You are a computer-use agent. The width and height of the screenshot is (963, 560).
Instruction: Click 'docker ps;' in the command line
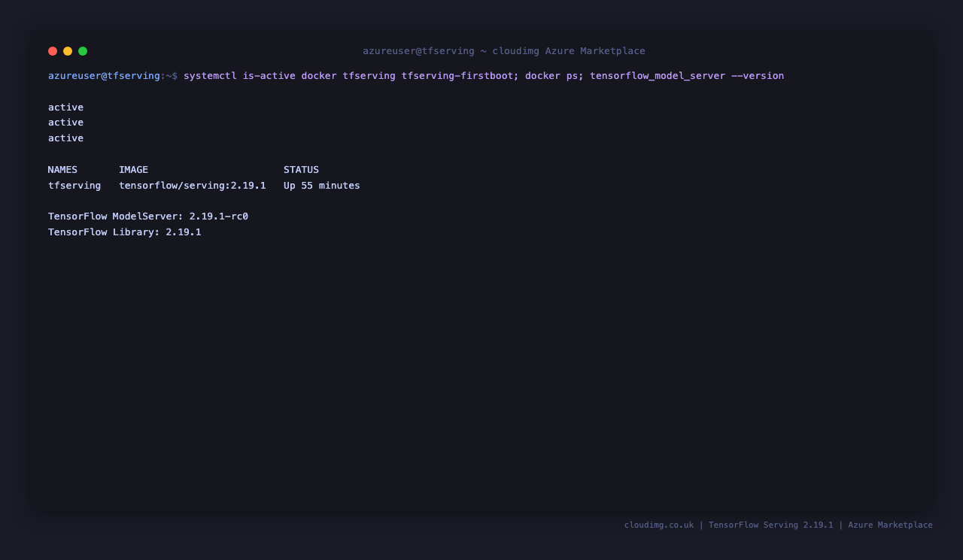554,76
